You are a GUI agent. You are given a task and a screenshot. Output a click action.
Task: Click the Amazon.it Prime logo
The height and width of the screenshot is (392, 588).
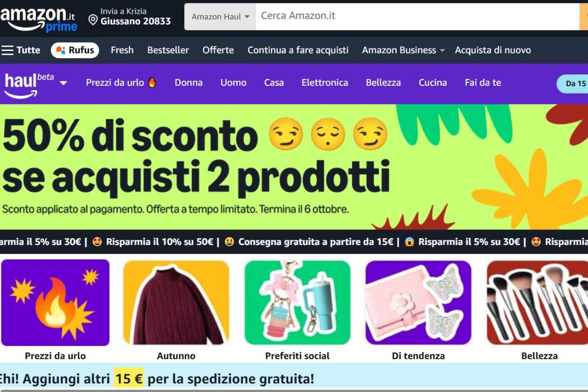[39, 20]
